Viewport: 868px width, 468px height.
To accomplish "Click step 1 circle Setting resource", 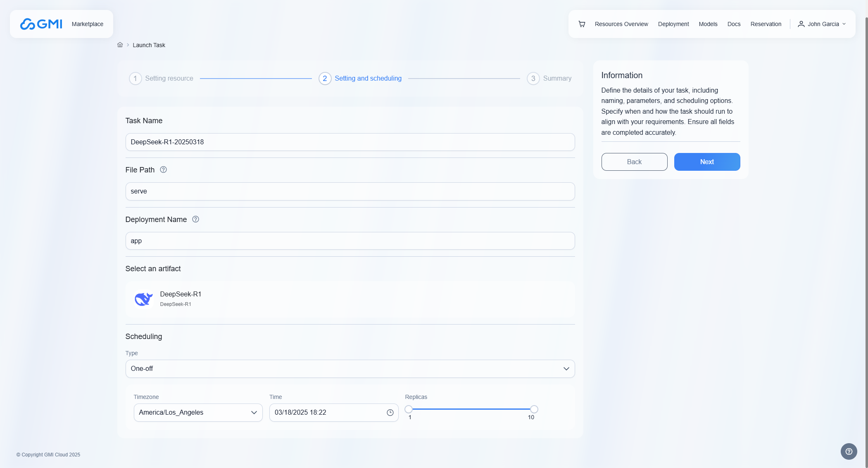I will [x=135, y=79].
